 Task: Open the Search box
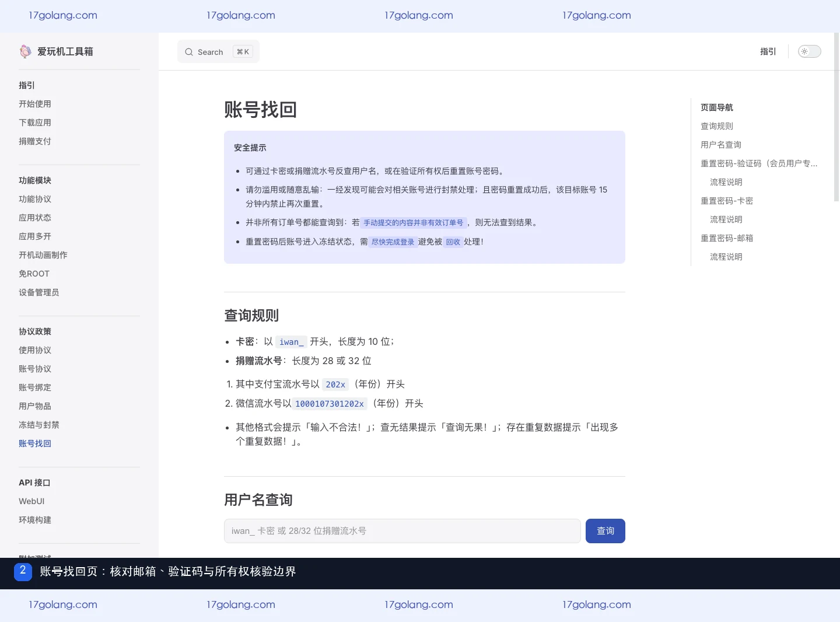tap(218, 51)
